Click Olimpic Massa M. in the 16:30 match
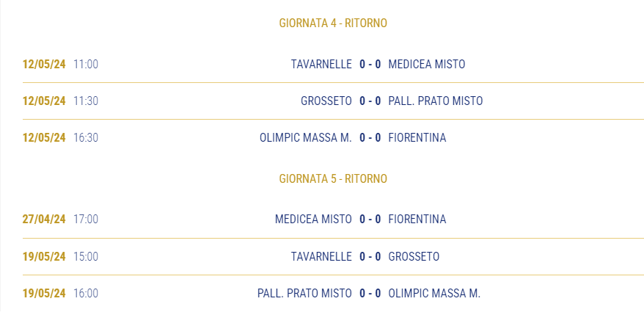644x315 pixels. (306, 137)
